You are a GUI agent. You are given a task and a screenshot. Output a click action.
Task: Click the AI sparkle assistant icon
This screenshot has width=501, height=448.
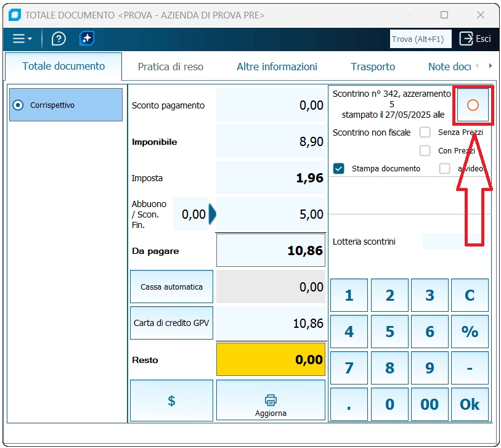pyautogui.click(x=87, y=39)
